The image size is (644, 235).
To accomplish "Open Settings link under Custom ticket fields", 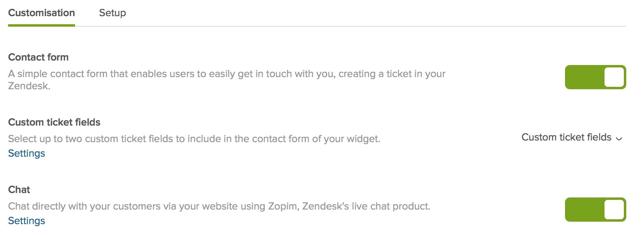I will tap(27, 153).
